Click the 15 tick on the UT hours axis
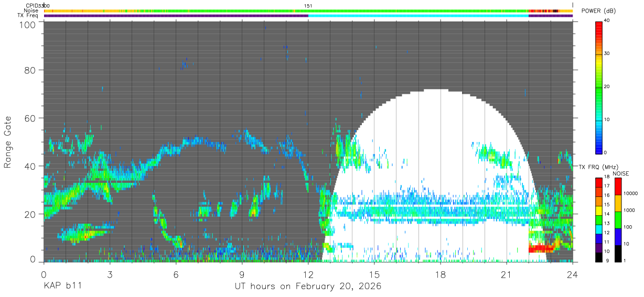Screen dimensions: 644x297 (374, 274)
